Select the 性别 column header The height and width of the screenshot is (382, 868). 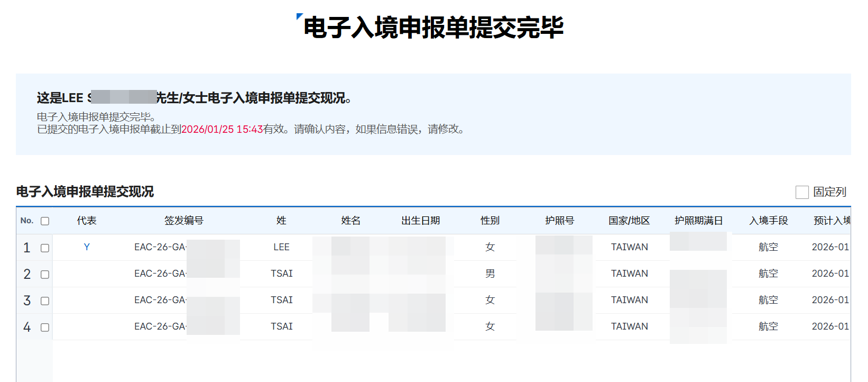(490, 221)
